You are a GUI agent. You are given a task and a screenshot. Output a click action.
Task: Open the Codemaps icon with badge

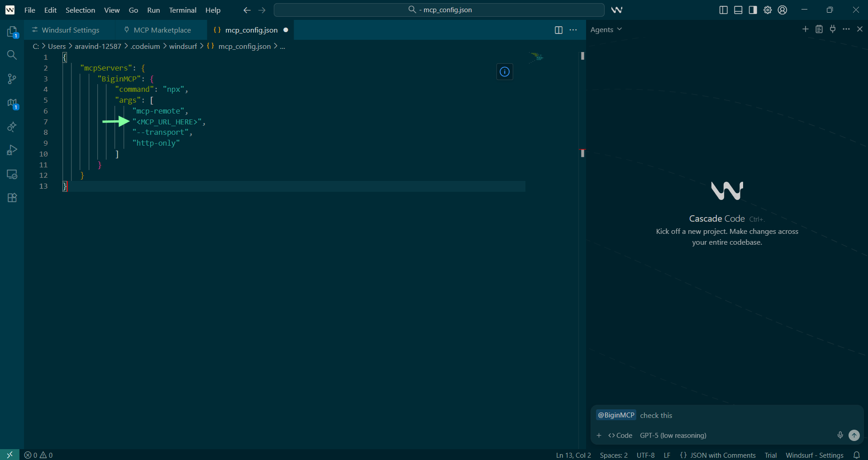click(12, 104)
